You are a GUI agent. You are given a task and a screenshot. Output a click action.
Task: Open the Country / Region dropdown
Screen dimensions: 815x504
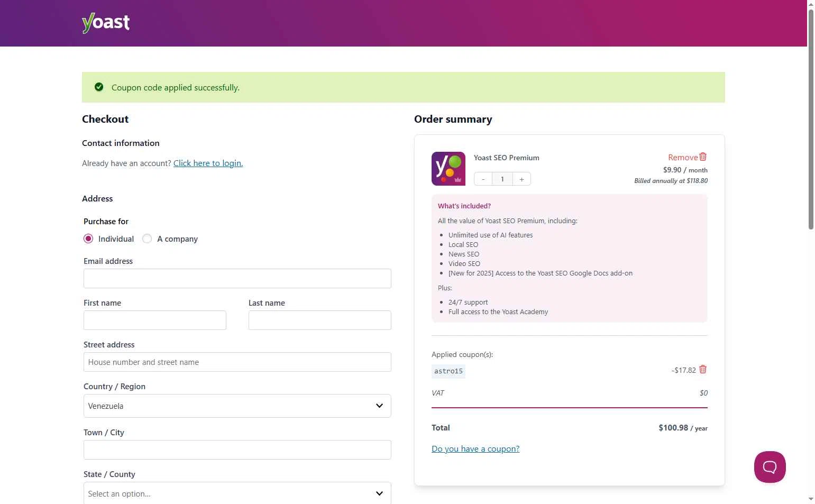(x=237, y=406)
